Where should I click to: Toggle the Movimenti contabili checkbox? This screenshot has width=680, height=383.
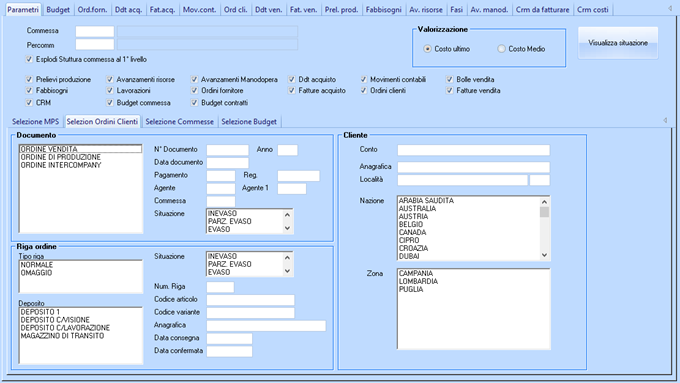click(x=363, y=79)
